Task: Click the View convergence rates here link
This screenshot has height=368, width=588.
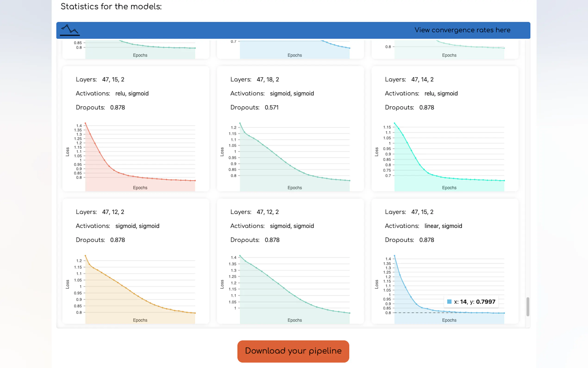Action: click(462, 30)
